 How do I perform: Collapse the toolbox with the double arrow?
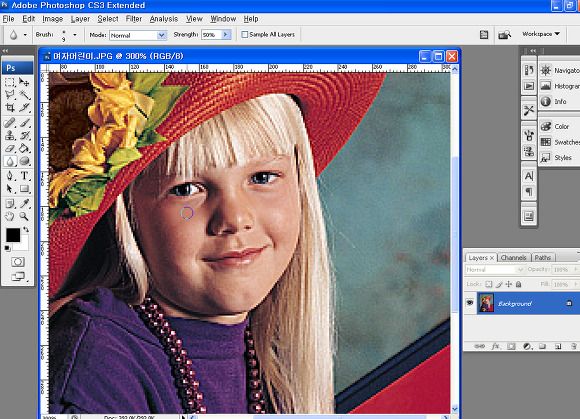6,51
